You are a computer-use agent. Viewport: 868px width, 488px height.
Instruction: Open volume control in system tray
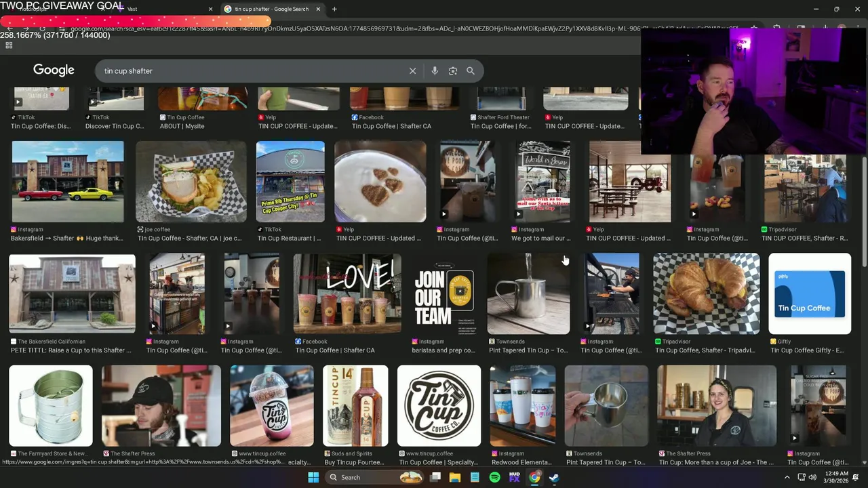click(x=813, y=477)
